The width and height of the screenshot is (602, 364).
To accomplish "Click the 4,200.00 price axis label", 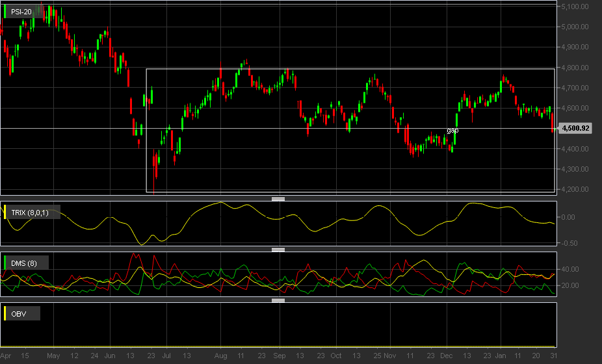I will tap(575, 189).
